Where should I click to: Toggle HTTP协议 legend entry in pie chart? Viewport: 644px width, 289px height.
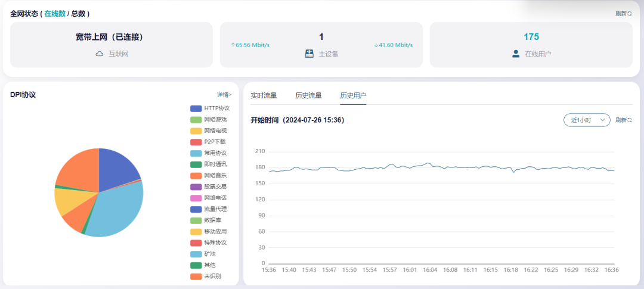[209, 108]
